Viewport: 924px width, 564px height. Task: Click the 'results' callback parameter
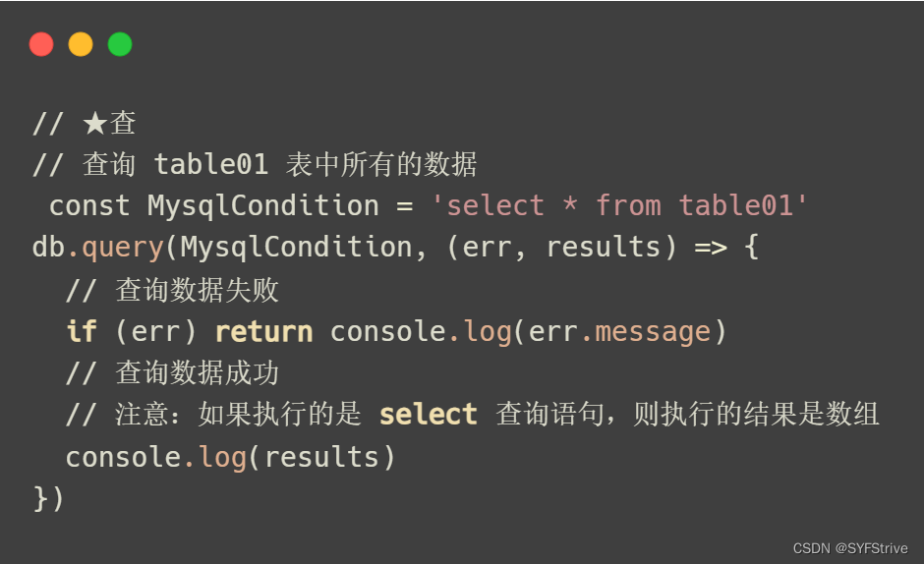604,248
